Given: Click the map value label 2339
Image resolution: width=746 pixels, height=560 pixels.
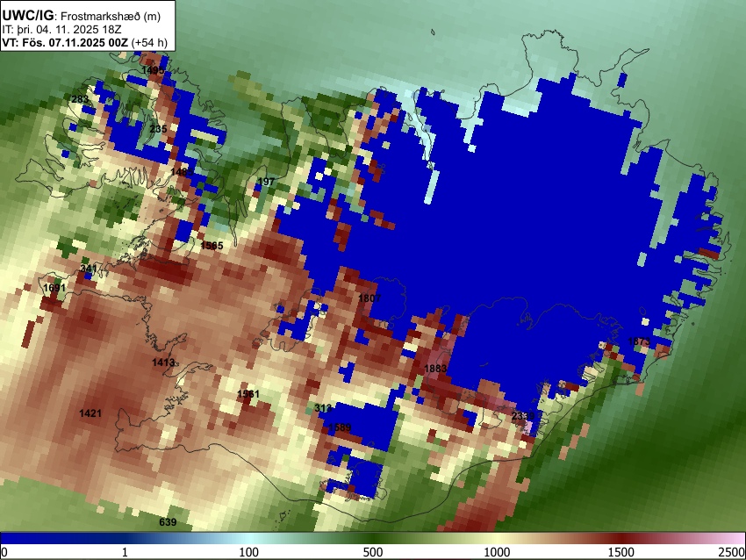Looking at the screenshot, I should 523,416.
